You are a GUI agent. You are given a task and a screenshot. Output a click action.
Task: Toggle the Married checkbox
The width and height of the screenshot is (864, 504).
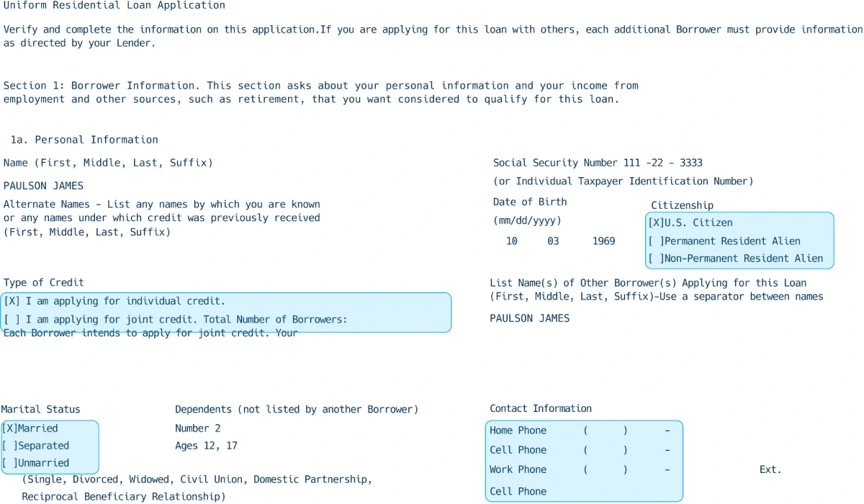[x=9, y=428]
